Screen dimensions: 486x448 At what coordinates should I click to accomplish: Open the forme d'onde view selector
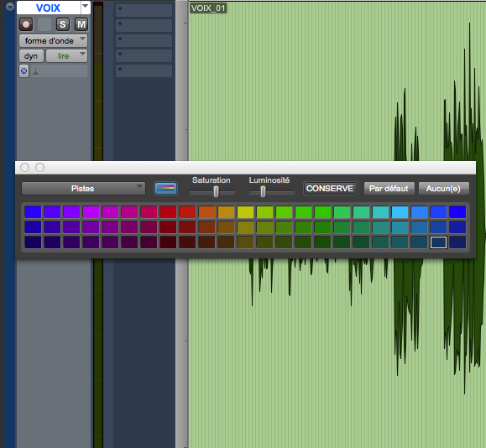(53, 40)
